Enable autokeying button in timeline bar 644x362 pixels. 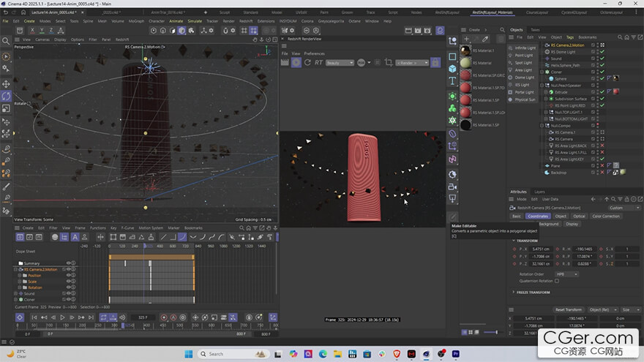point(173,317)
